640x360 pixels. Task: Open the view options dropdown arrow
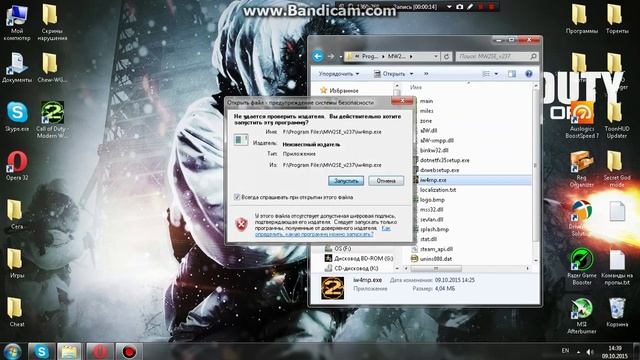coord(496,74)
